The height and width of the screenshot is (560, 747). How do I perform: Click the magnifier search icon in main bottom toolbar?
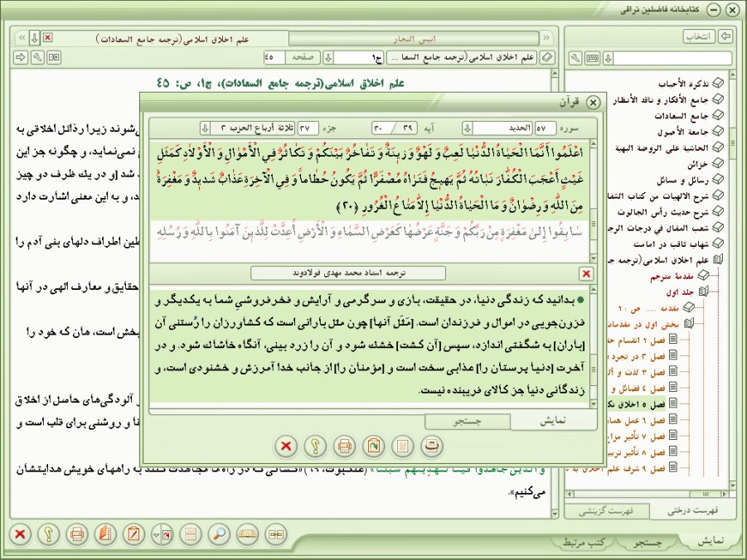(x=219, y=533)
